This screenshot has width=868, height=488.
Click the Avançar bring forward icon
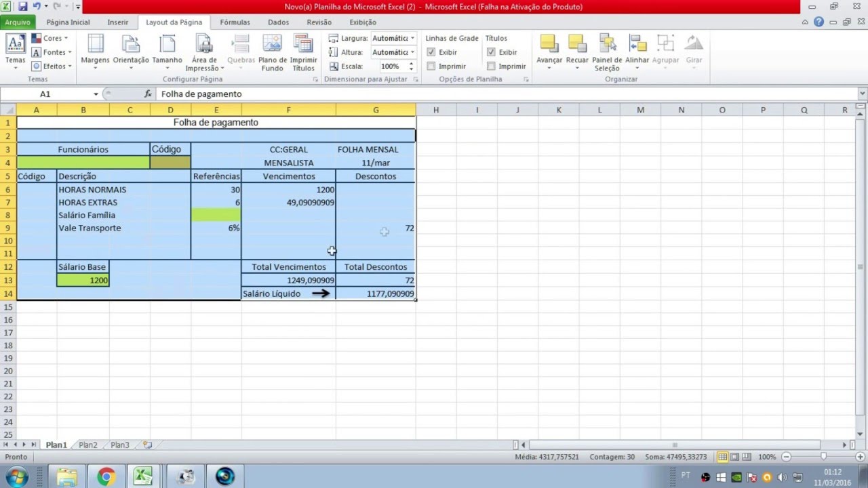(549, 43)
